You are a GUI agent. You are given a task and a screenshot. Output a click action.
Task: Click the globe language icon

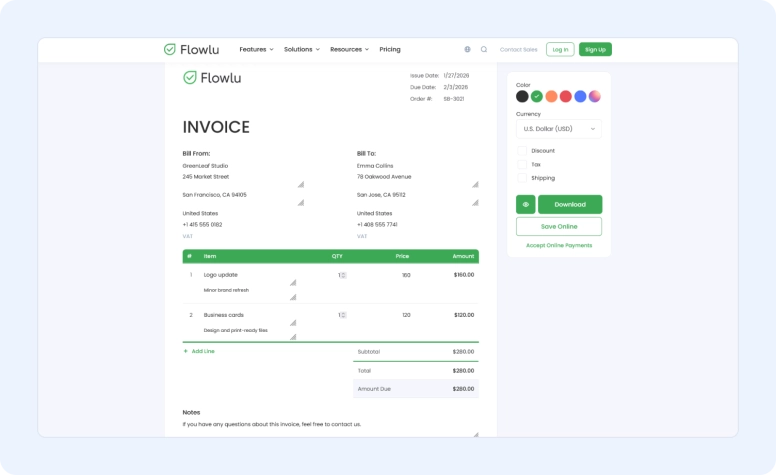click(467, 49)
